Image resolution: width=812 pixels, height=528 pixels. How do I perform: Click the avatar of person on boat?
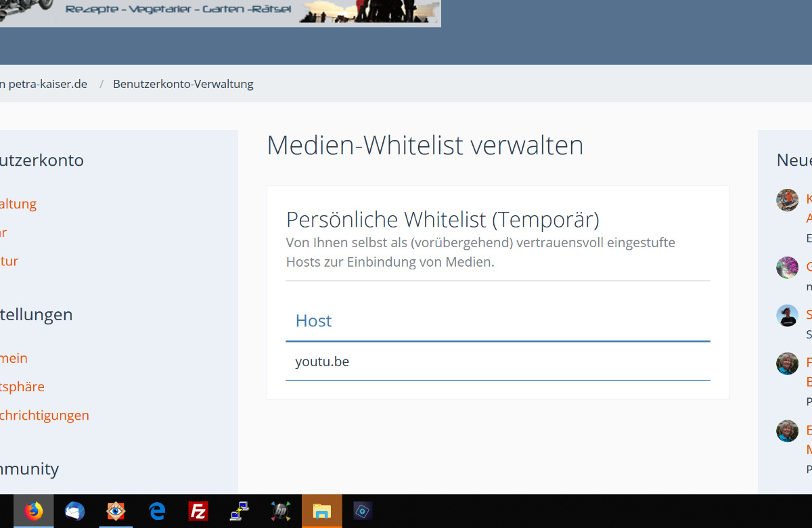[x=787, y=200]
